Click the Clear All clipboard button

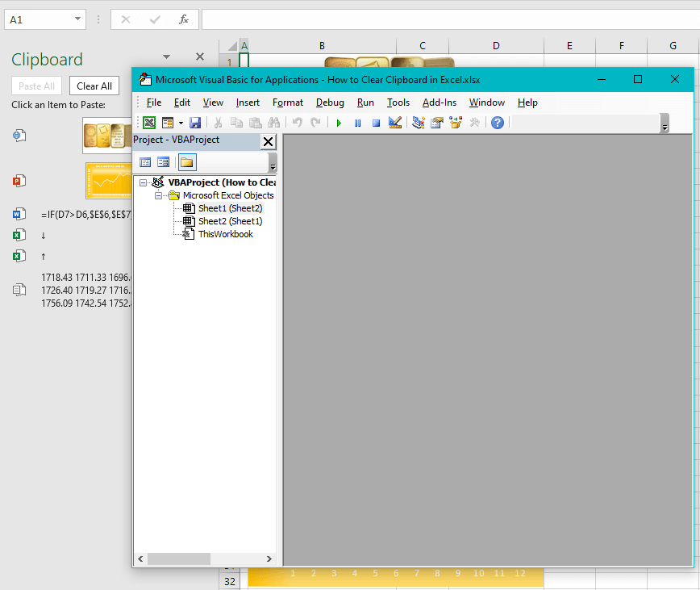[94, 86]
